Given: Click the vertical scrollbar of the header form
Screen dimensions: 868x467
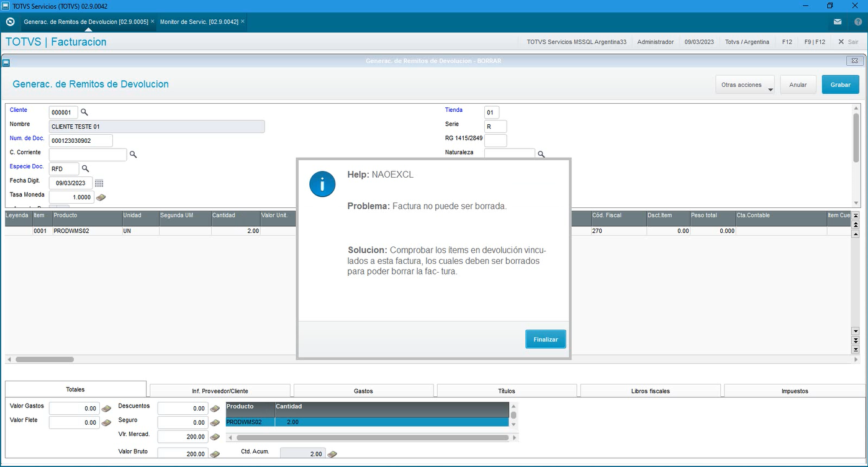Looking at the screenshot, I should [856, 137].
